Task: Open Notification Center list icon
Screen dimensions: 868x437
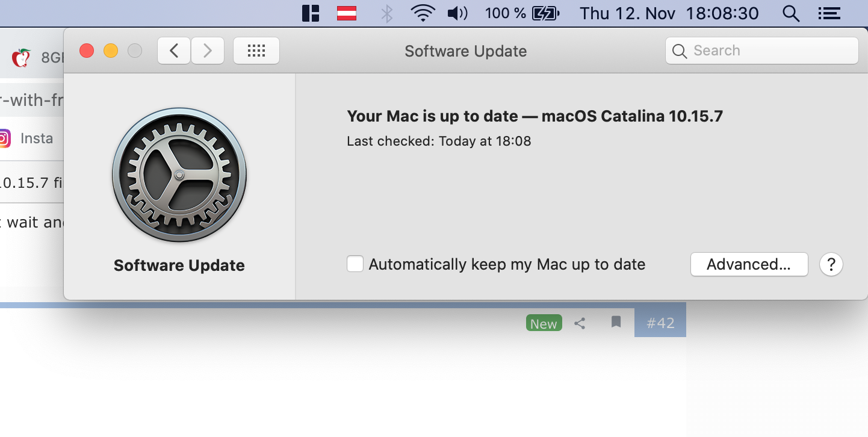Action: coord(829,13)
